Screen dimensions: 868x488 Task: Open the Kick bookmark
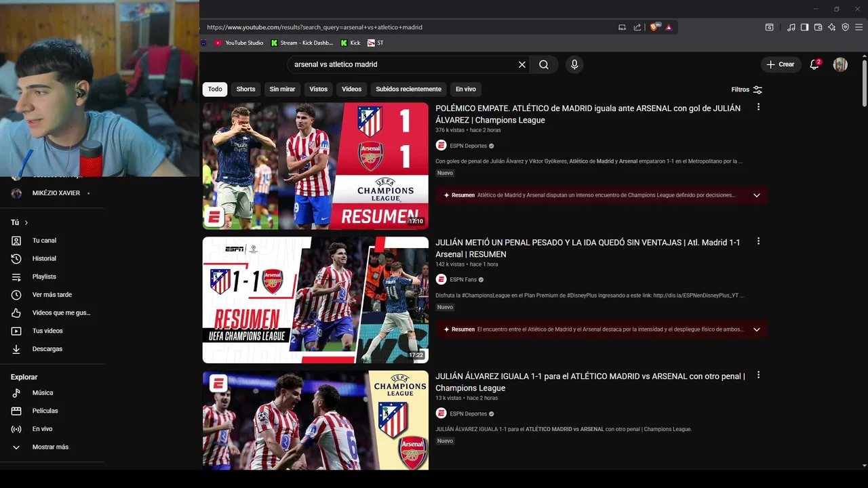(x=350, y=43)
